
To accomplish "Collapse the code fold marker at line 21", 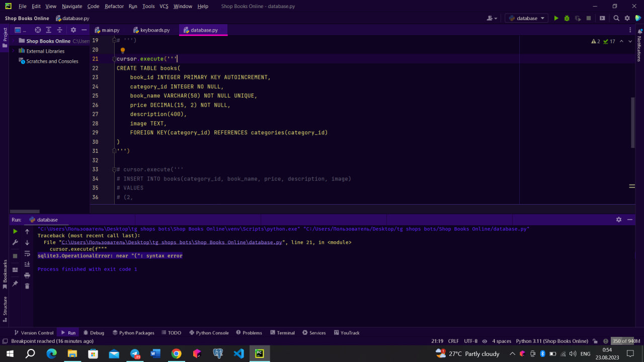I will tap(114, 59).
